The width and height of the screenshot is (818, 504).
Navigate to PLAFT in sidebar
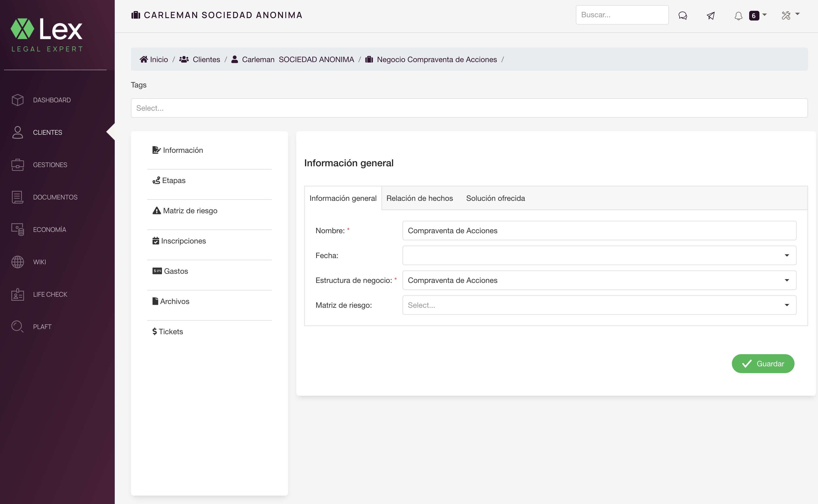(x=42, y=327)
